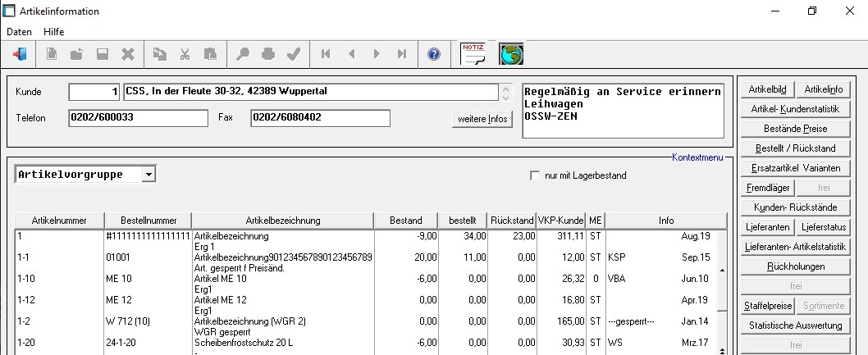
Task: Select article row 'Artikel ME 12'
Action: (366, 305)
